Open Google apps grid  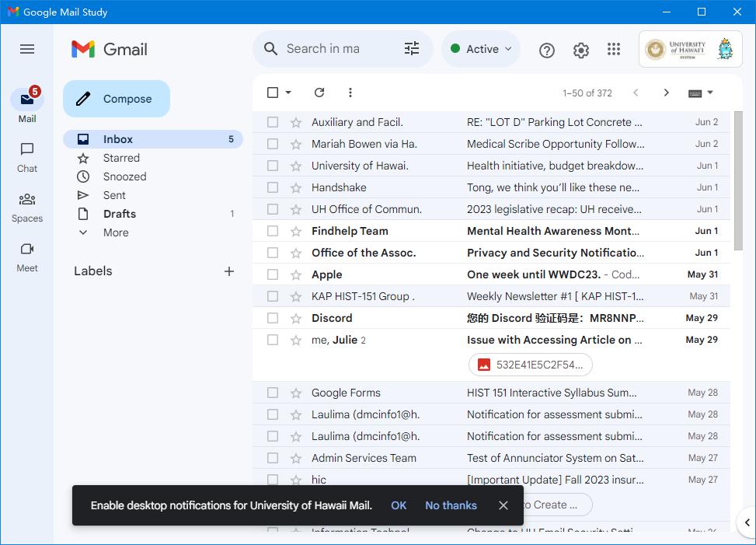pyautogui.click(x=614, y=49)
